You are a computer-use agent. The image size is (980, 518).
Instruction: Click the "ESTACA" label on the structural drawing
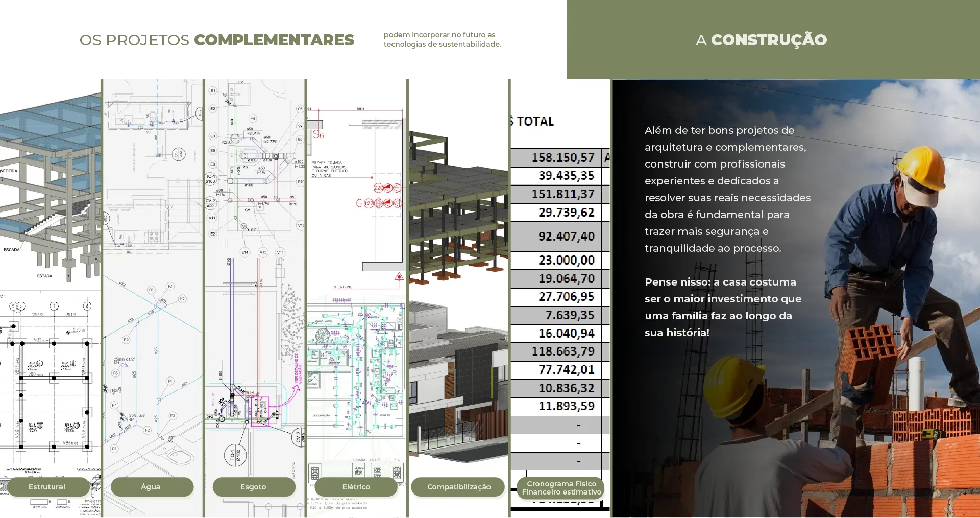coord(44,276)
